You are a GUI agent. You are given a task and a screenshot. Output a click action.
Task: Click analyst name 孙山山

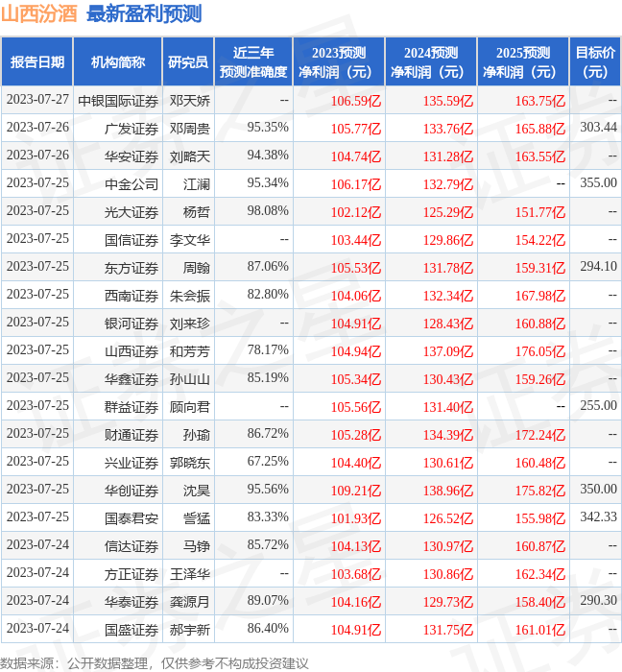click(x=190, y=379)
